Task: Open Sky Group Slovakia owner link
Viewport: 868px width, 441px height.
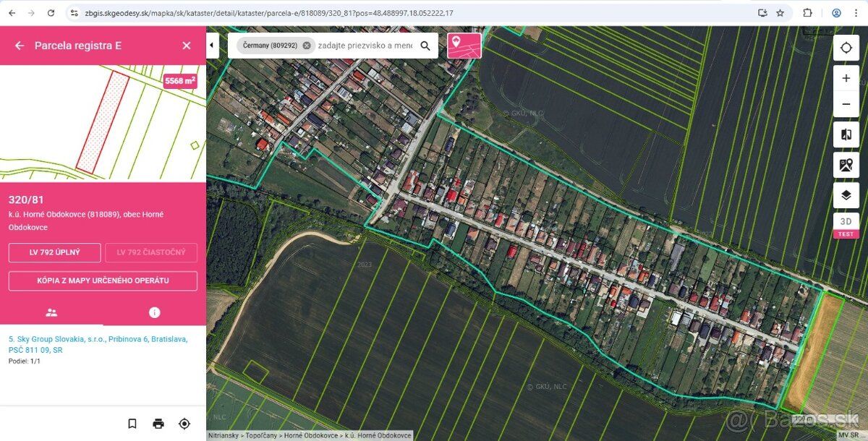Action: (98, 344)
